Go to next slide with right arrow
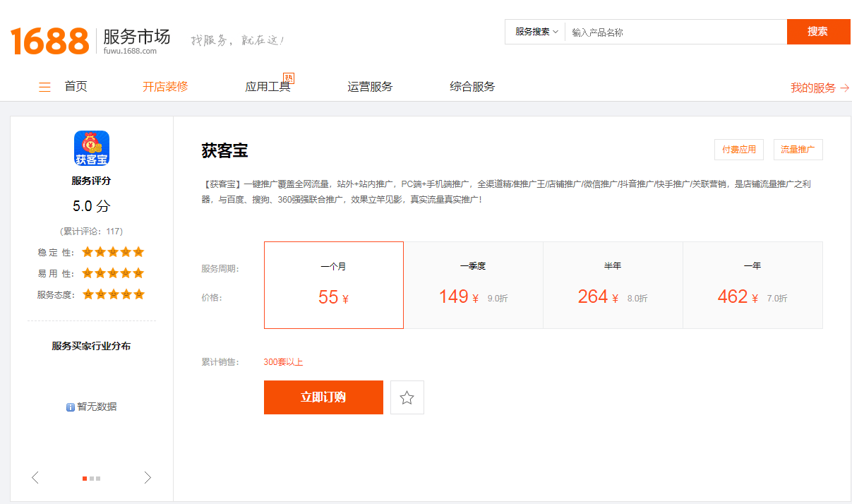852x504 pixels. click(148, 478)
